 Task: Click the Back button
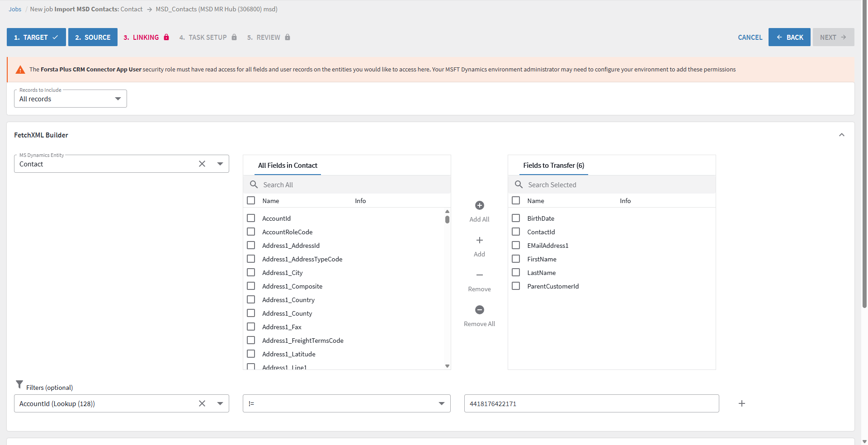789,37
